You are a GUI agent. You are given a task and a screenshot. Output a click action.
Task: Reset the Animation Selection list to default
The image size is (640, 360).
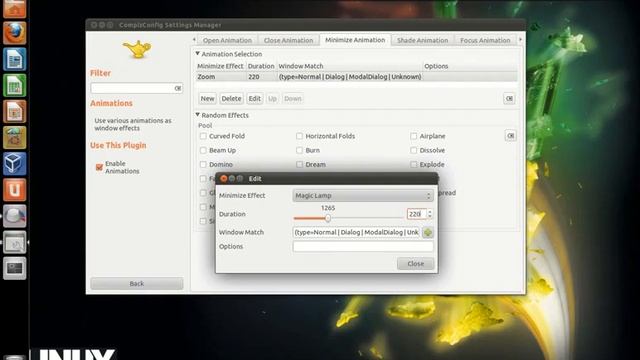coord(509,98)
